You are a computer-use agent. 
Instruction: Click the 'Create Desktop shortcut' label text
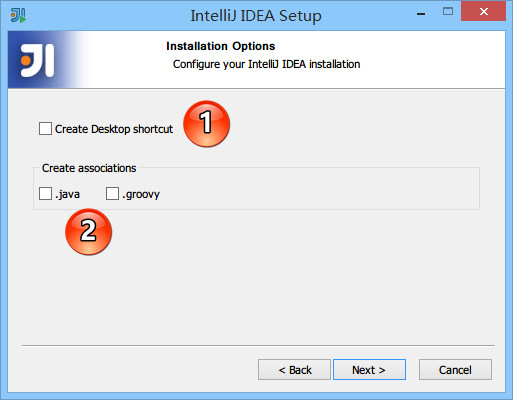114,129
